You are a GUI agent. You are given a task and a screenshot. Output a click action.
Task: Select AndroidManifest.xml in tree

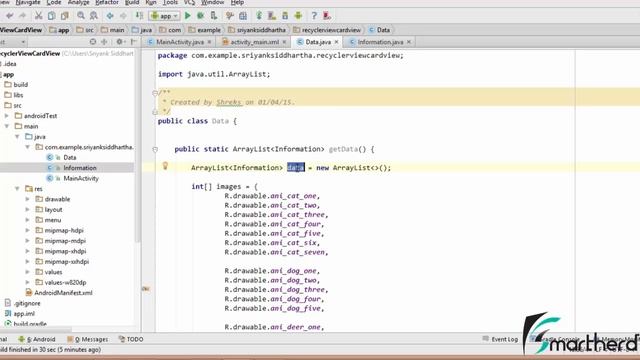(x=63, y=293)
